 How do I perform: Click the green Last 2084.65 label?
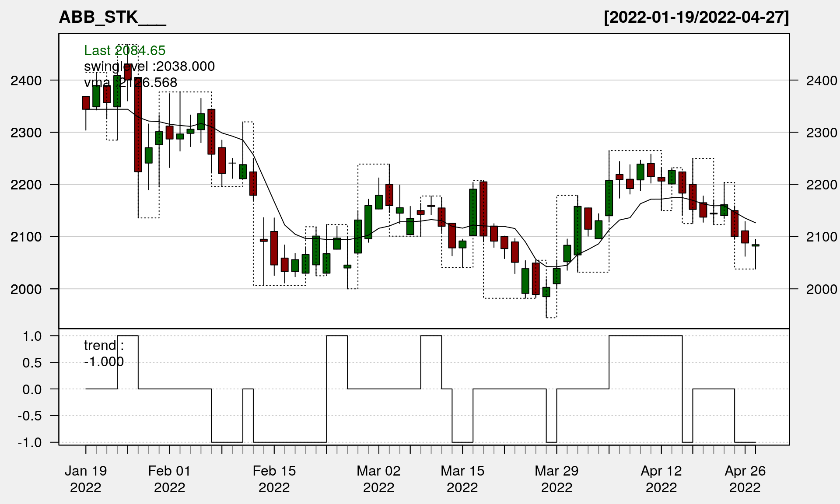(125, 50)
